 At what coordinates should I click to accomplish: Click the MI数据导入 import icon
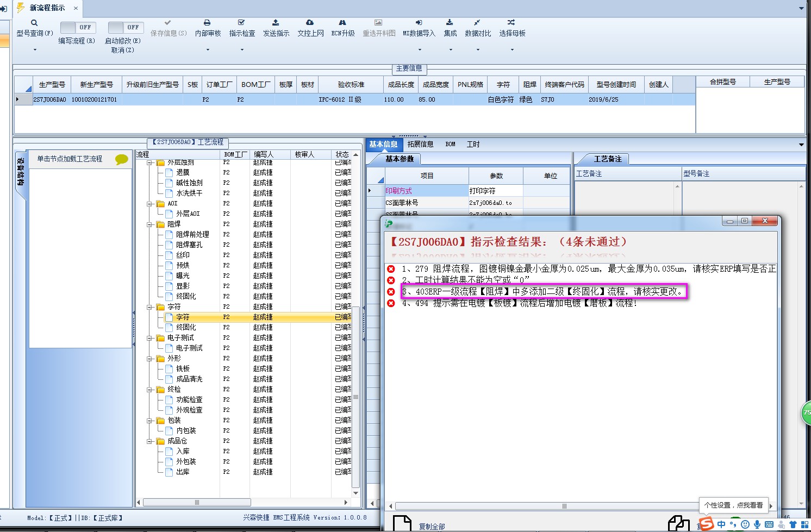419,23
